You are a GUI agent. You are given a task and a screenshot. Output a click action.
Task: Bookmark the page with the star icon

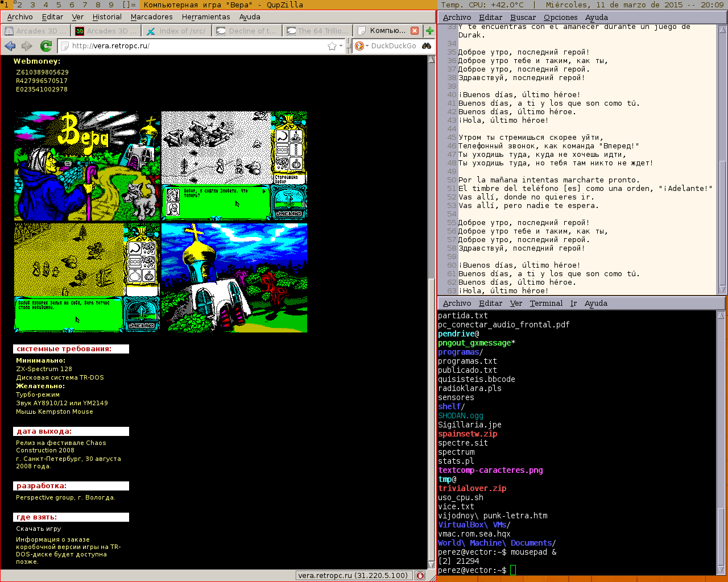(332, 46)
